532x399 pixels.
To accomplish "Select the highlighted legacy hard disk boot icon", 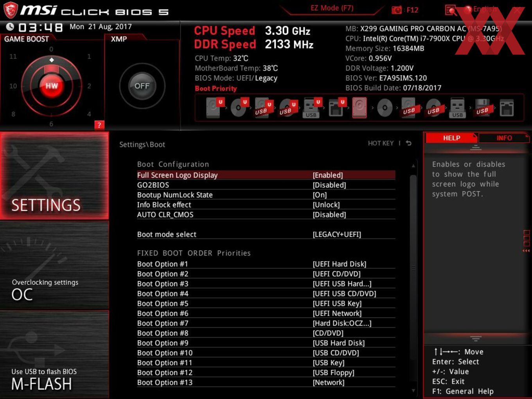I will pos(360,108).
